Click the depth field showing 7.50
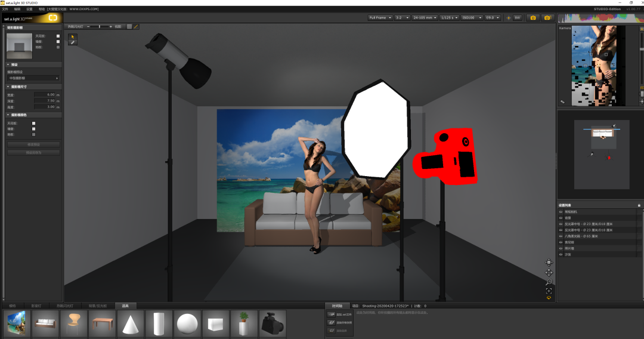The width and height of the screenshot is (644, 339). (x=45, y=101)
